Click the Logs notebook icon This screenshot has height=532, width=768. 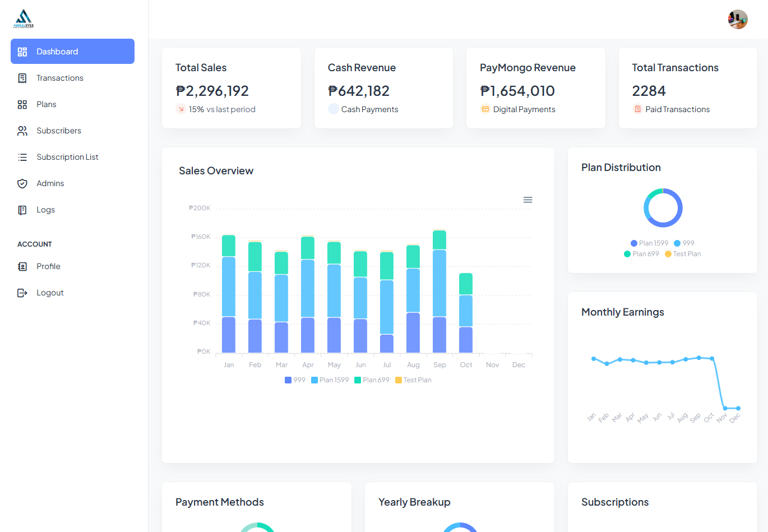tap(22, 210)
